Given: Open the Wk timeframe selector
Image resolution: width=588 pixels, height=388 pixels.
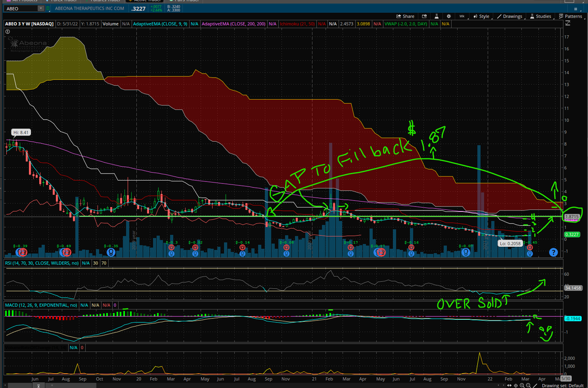Looking at the screenshot, I should pyautogui.click(x=462, y=16).
